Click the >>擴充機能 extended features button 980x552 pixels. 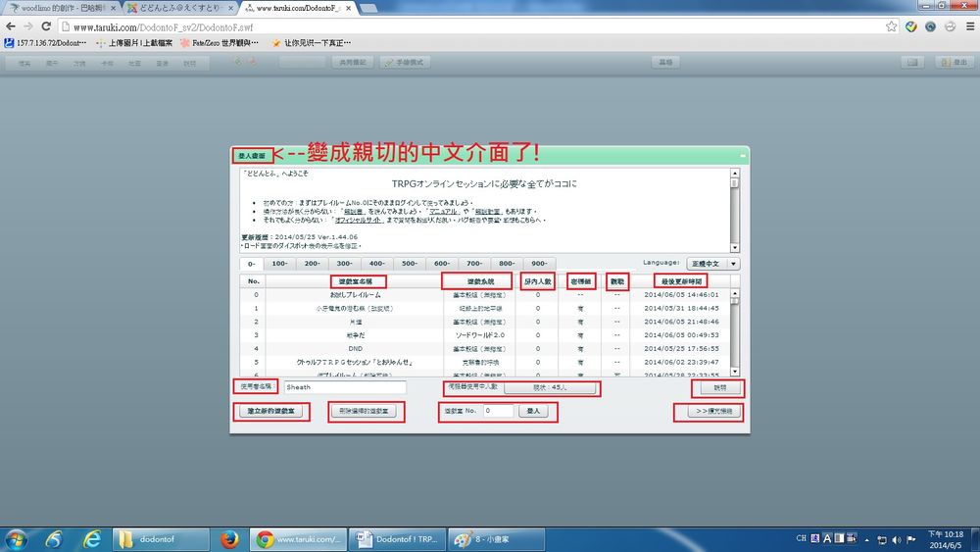708,412
